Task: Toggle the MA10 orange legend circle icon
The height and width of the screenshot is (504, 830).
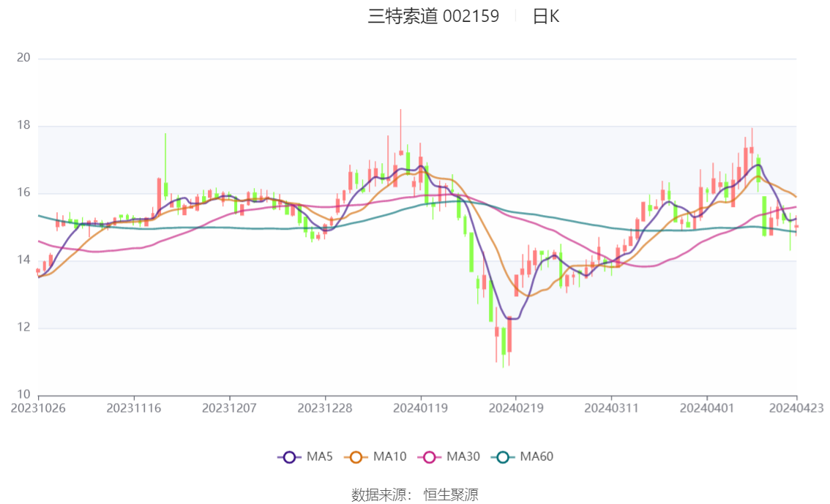Action: 356,457
